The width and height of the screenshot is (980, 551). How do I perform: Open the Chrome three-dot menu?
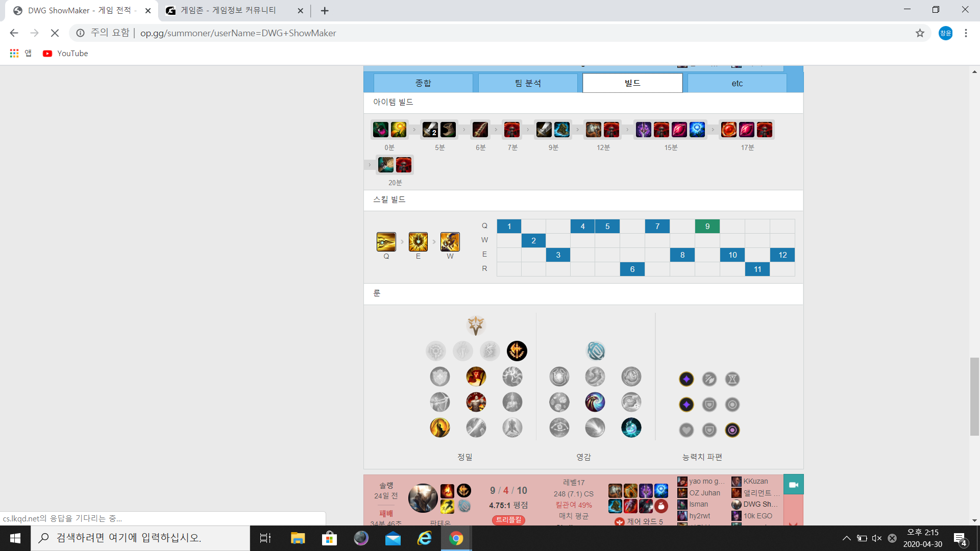pyautogui.click(x=966, y=33)
